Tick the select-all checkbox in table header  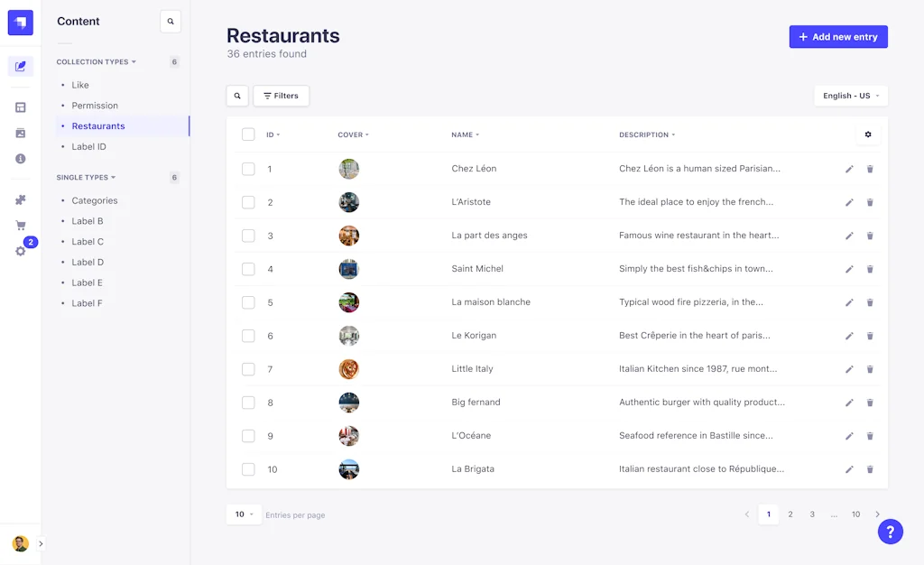click(248, 134)
